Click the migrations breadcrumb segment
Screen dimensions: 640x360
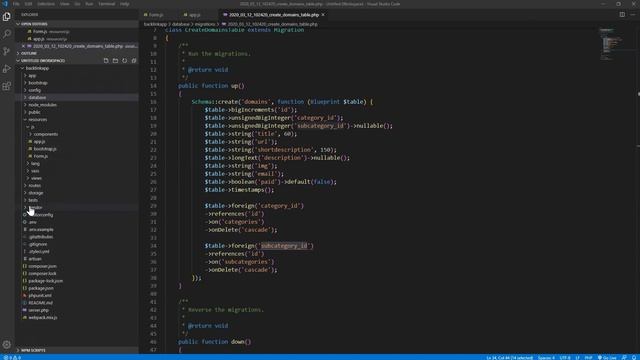point(204,24)
